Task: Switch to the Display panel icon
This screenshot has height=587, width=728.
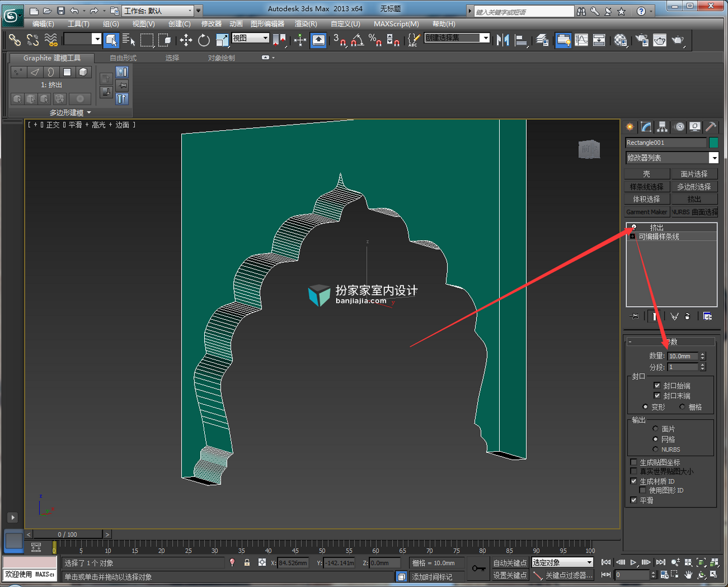Action: point(695,127)
